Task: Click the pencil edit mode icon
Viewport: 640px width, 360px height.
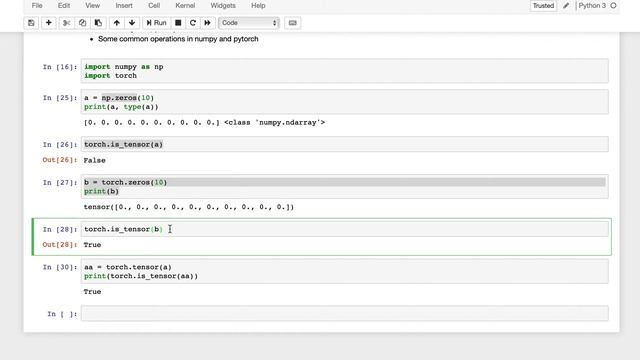Action: [566, 6]
